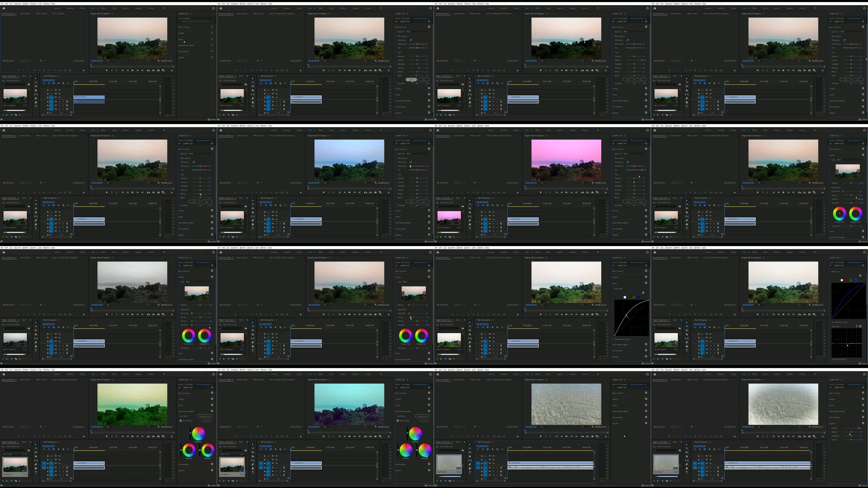868x488 pixels.
Task: Click Look preview thumbnail in grayscale-preview frame
Action: [x=197, y=293]
